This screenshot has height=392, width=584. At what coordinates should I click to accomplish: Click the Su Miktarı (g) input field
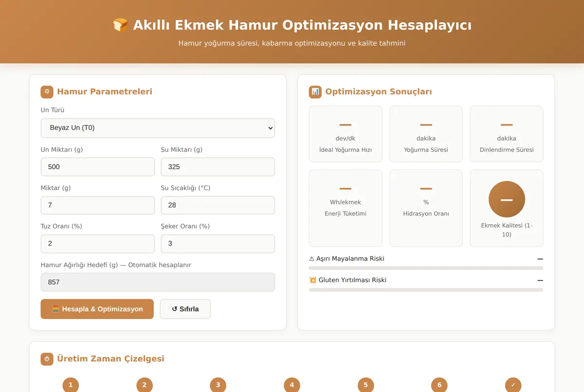click(x=218, y=167)
